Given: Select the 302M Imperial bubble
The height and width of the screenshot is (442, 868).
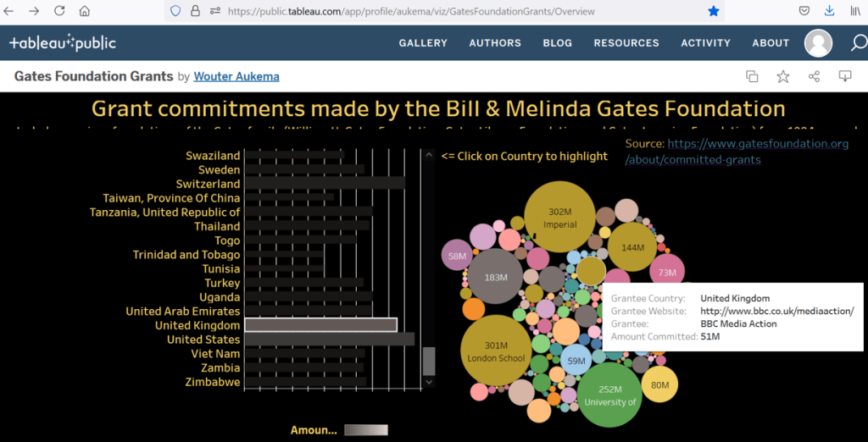Looking at the screenshot, I should tap(560, 218).
